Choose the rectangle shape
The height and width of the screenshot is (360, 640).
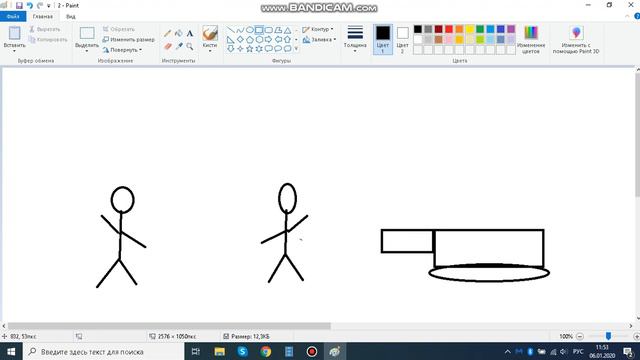point(259,30)
